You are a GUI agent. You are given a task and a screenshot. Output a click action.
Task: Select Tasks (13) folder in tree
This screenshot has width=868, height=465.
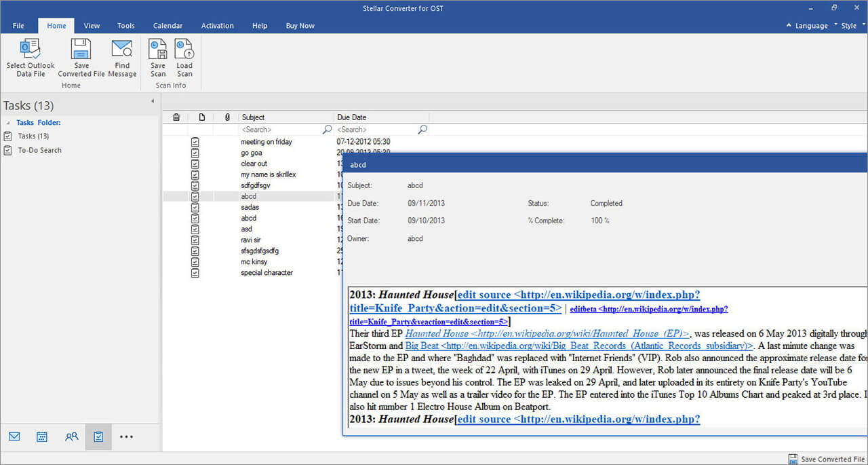tap(33, 136)
